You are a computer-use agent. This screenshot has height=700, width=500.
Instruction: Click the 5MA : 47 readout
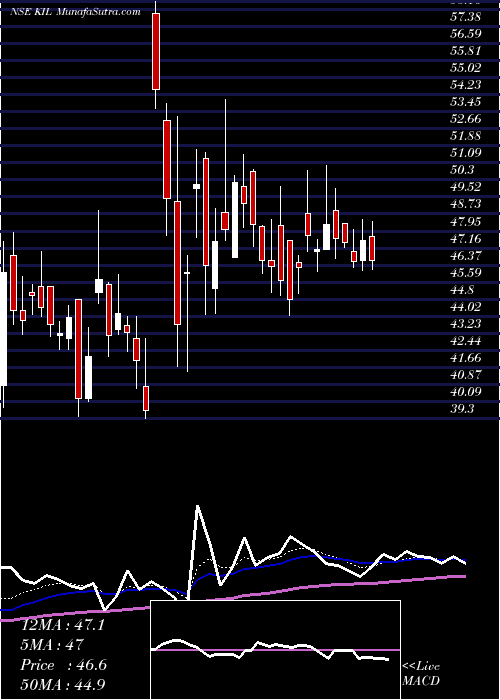click(52, 645)
